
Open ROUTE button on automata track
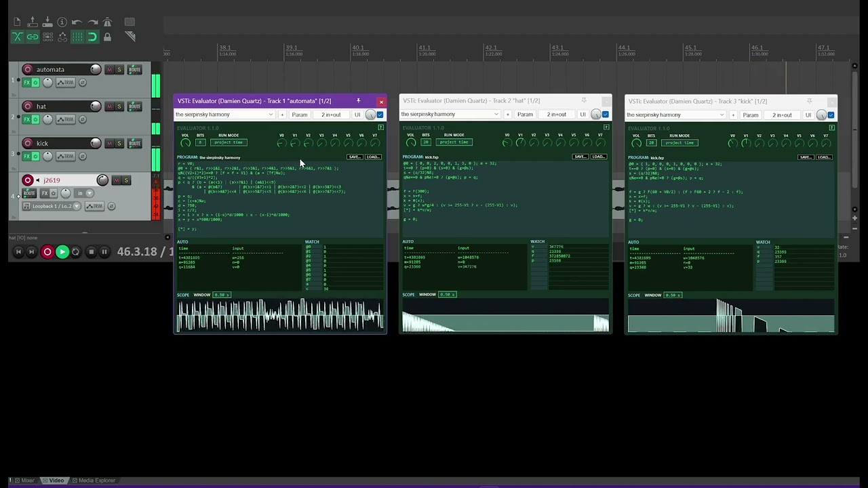point(135,69)
